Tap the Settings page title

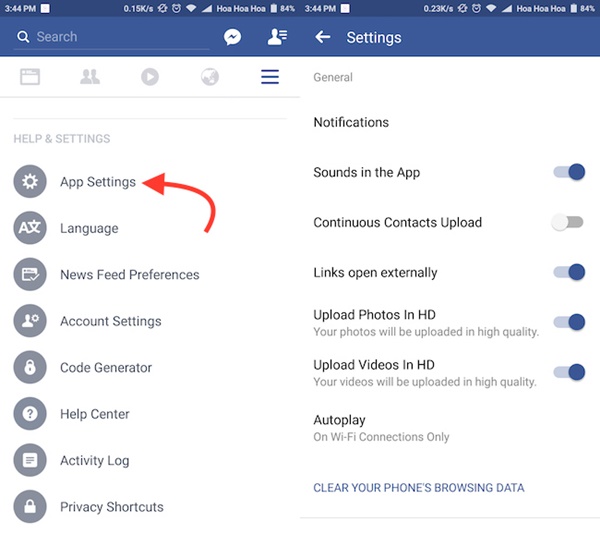(x=374, y=37)
